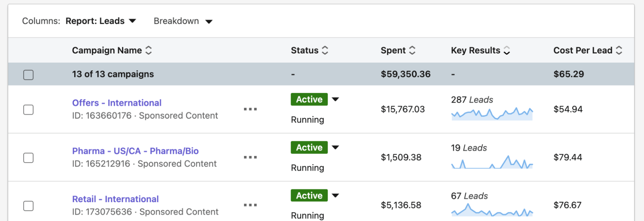Select the Retail - International checkbox
This screenshot has height=221, width=644.
[28, 206]
